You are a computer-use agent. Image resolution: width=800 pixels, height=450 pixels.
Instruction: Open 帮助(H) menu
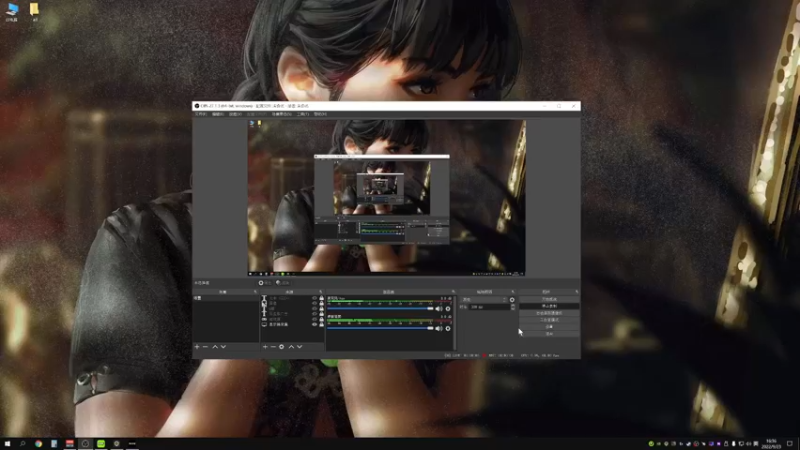pos(320,114)
